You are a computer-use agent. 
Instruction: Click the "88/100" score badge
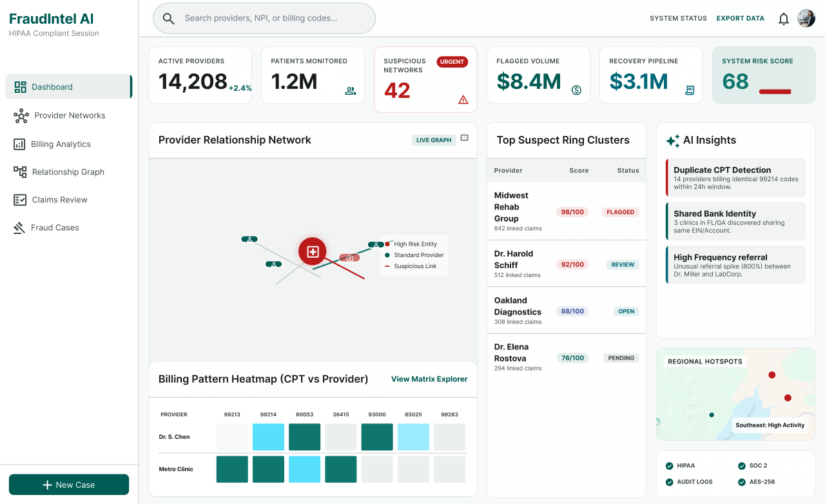572,311
